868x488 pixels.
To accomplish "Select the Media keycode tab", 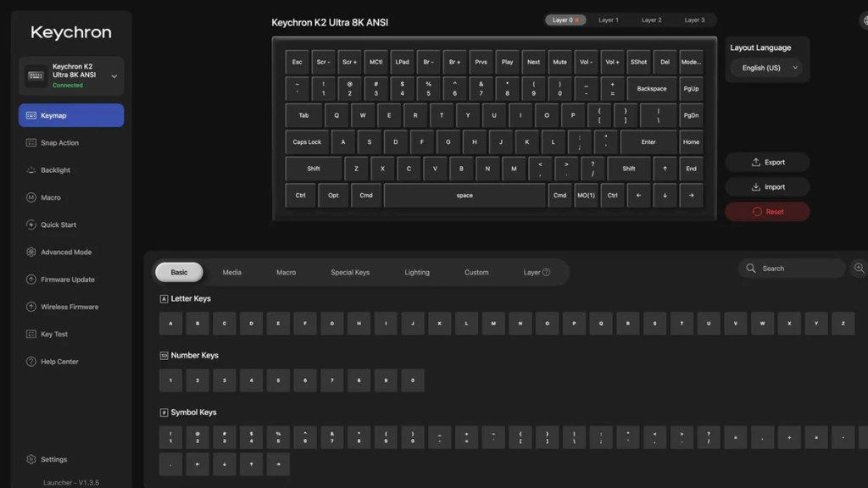I will tap(232, 272).
